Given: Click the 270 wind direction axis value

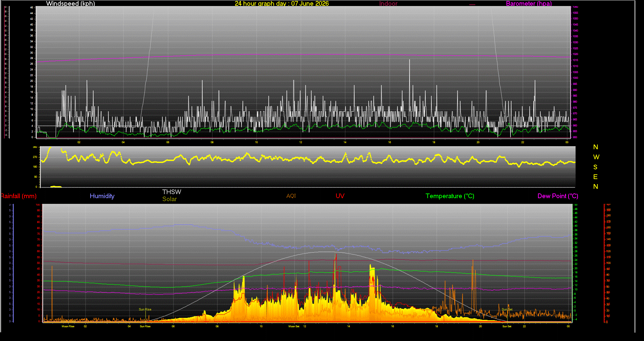Looking at the screenshot, I should click(x=35, y=157).
